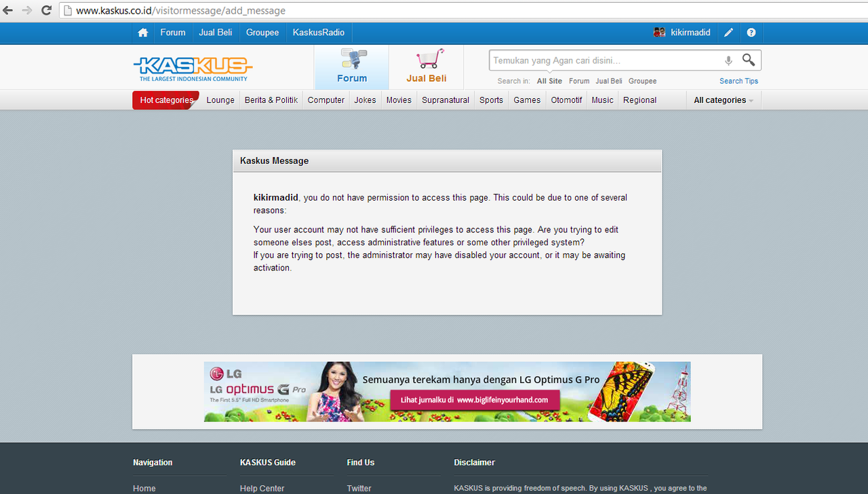Click the kikirmadid username link
The height and width of the screenshot is (494, 868).
click(x=690, y=33)
